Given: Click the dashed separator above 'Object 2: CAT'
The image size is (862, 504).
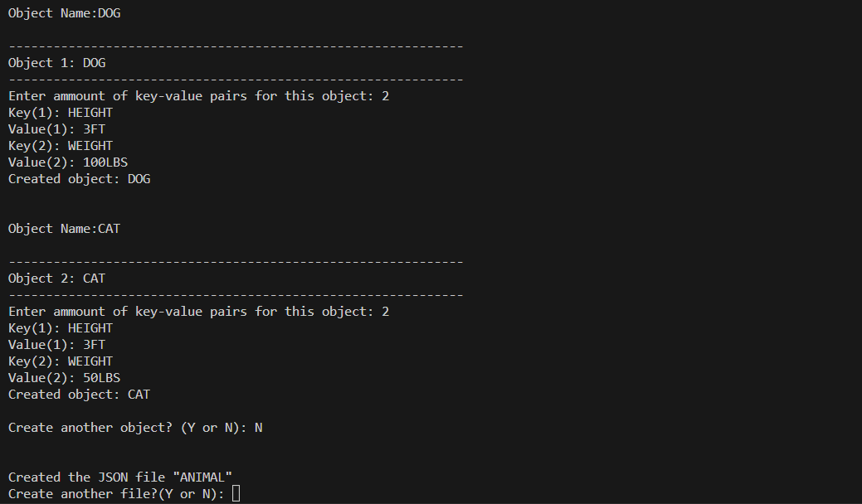Looking at the screenshot, I should click(236, 262).
